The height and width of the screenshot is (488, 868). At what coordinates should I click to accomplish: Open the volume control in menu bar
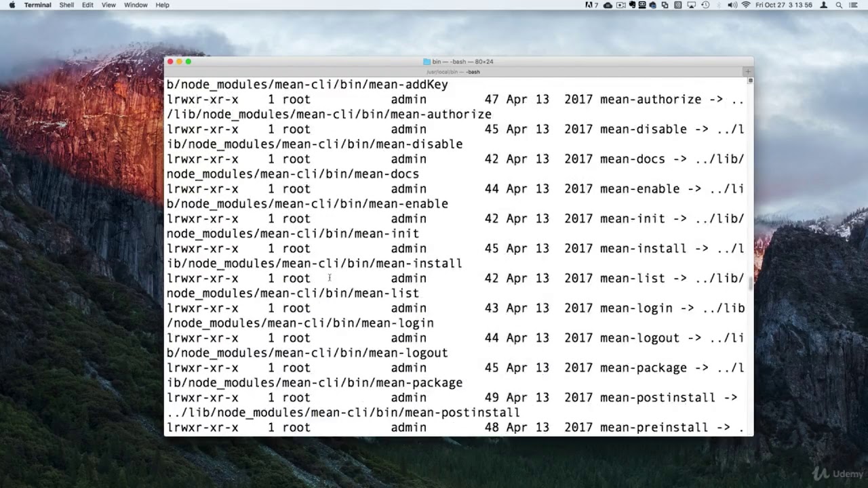(732, 5)
